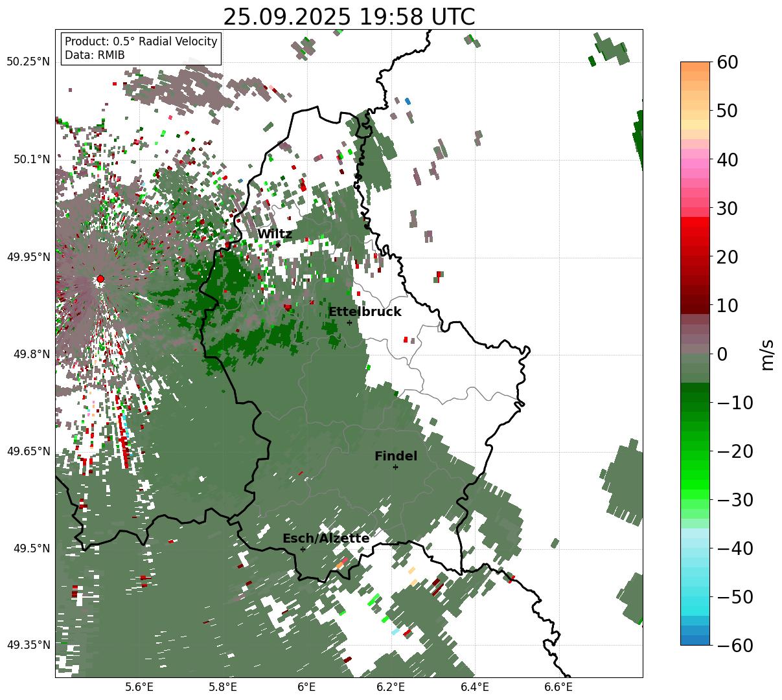This screenshot has height=700, width=782.
Task: Click the 6.2°E longitude label
Action: click(391, 687)
